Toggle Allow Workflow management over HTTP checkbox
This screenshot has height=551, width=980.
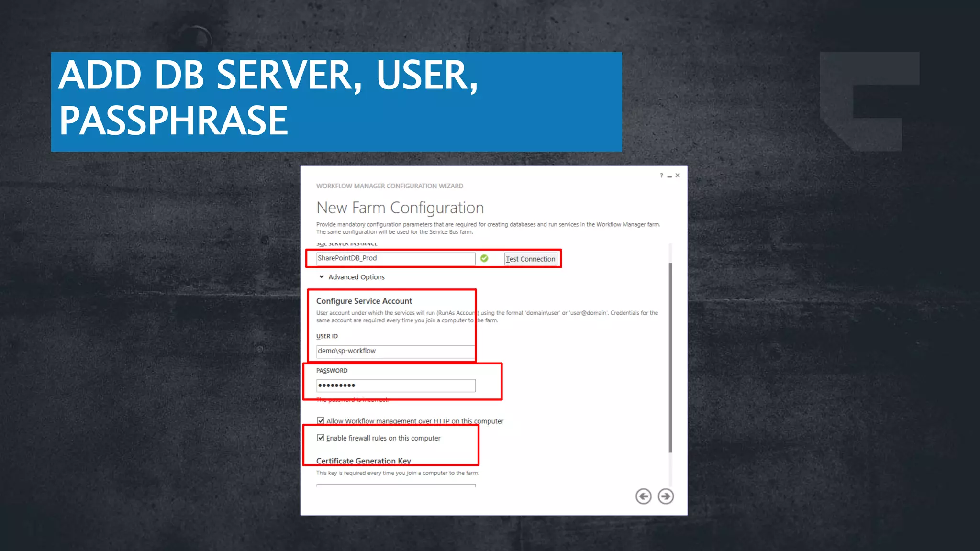(x=321, y=421)
